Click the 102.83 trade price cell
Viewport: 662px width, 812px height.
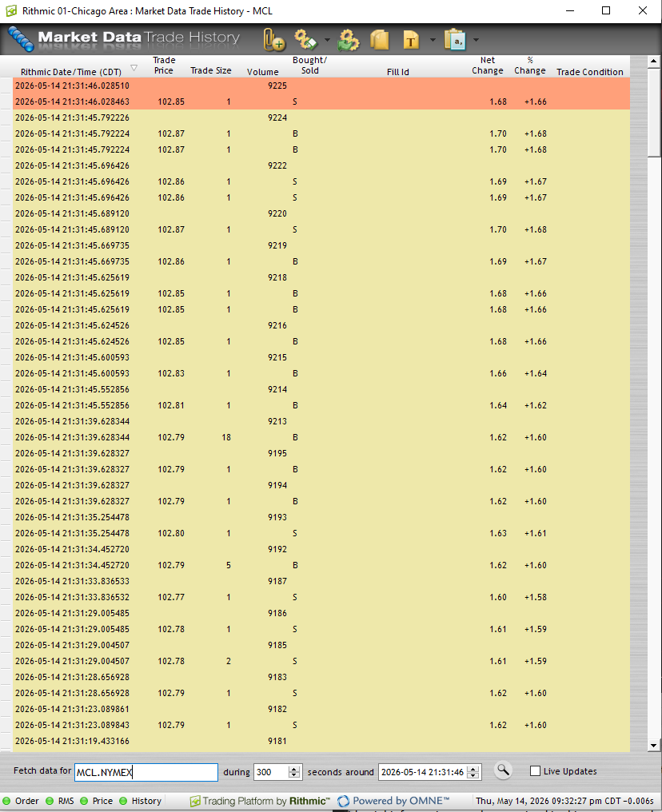tap(171, 373)
